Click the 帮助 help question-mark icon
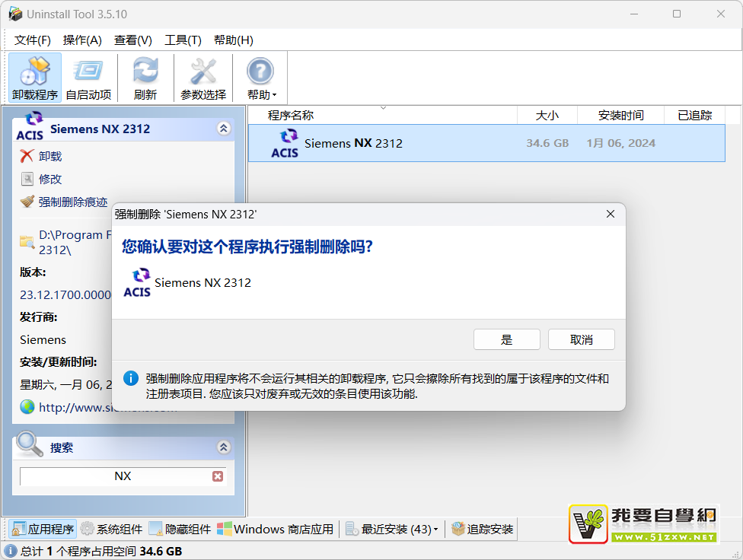743x560 pixels. coord(260,72)
